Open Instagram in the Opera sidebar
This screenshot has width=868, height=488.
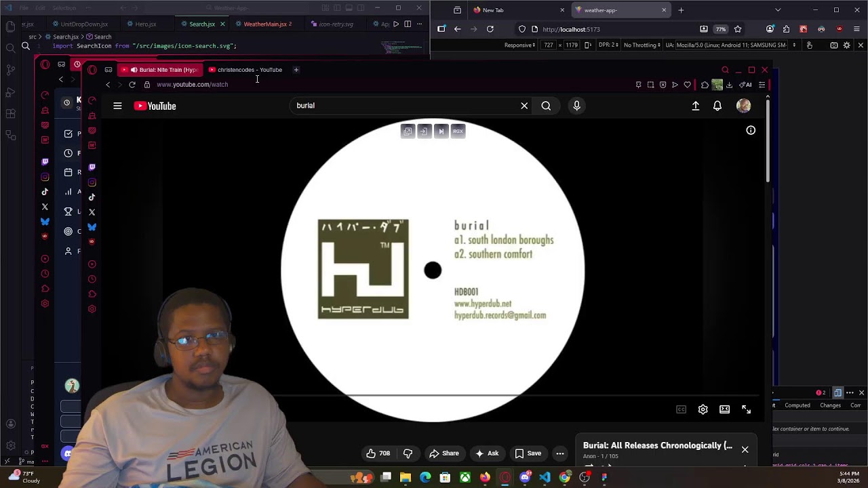[92, 182]
